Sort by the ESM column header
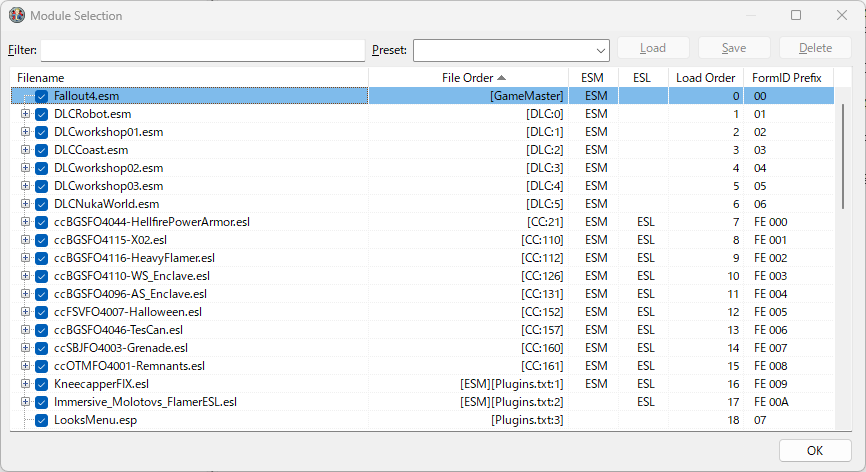 pos(593,78)
